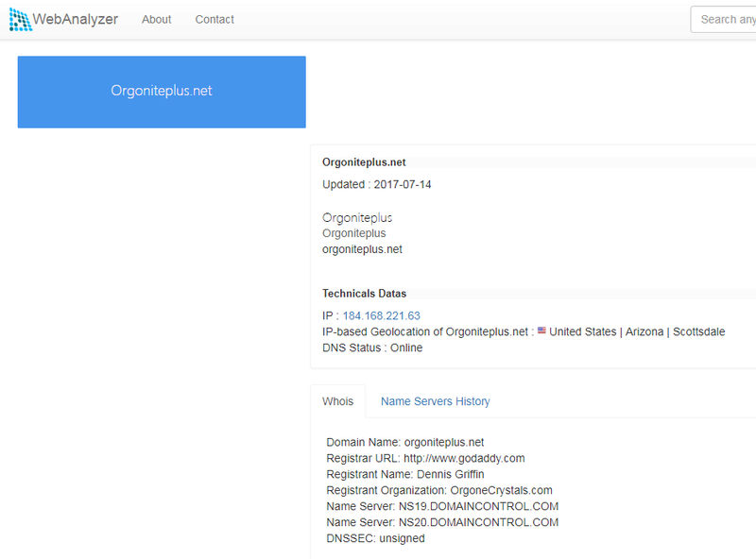
Task: Select Name Server NS20.DOMAINCONTROL.COM line
Action: coord(442,522)
